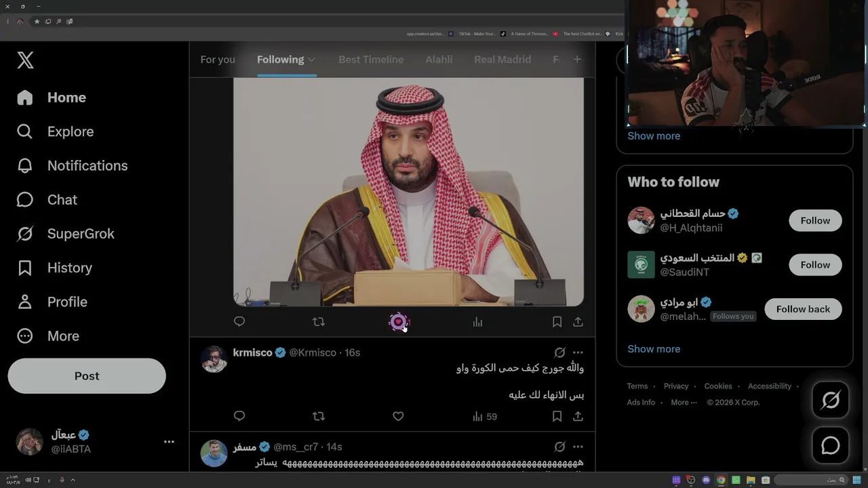Open more options on krmisco's post

(578, 352)
